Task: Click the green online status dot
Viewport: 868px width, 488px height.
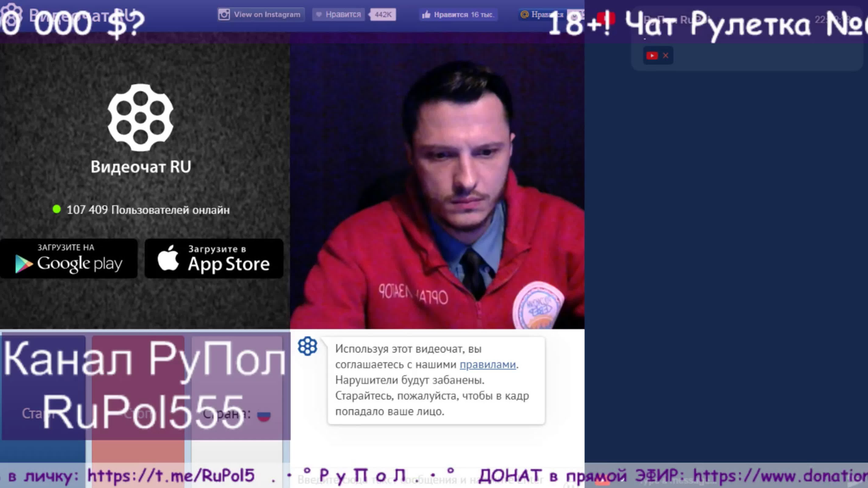Action: [57, 209]
